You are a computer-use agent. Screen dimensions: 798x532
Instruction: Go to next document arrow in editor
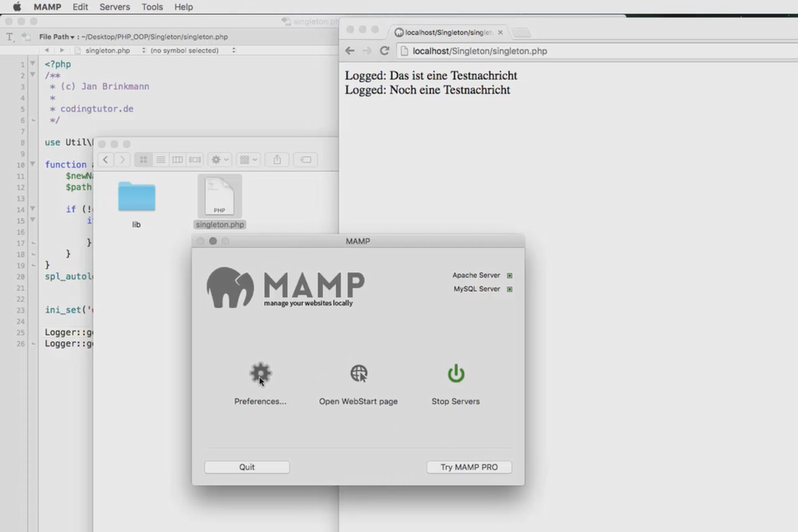(x=62, y=50)
